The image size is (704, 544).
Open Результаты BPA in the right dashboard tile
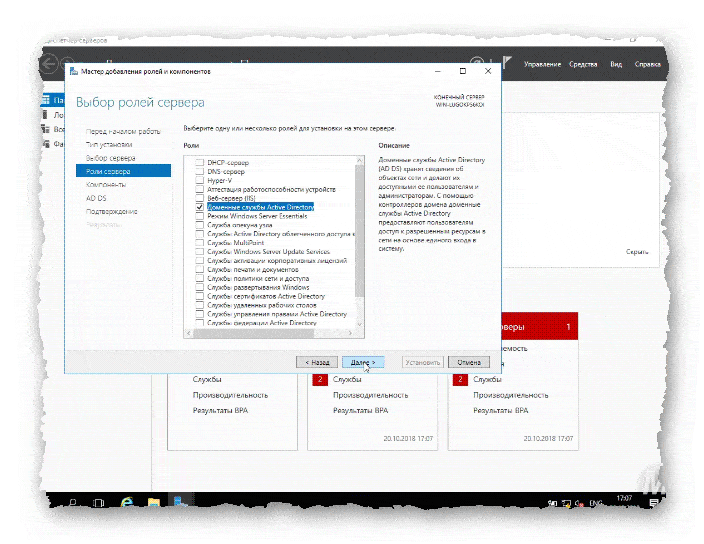click(x=501, y=410)
